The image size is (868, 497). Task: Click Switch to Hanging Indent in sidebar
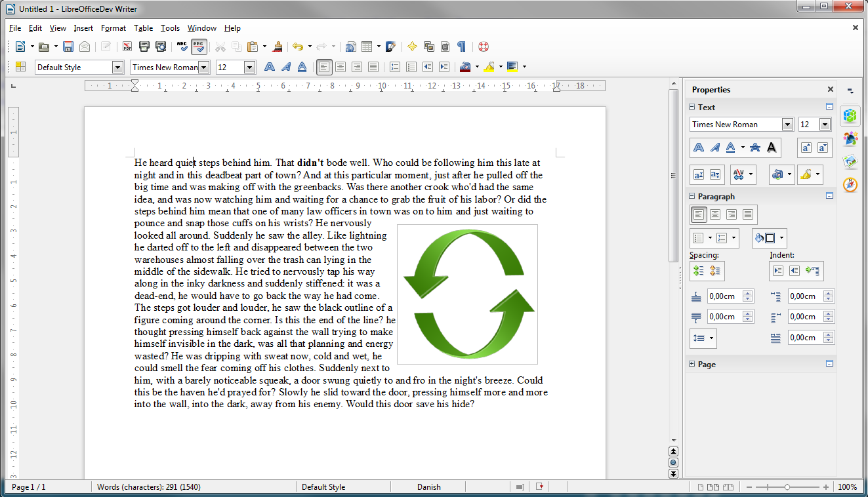pyautogui.click(x=814, y=271)
